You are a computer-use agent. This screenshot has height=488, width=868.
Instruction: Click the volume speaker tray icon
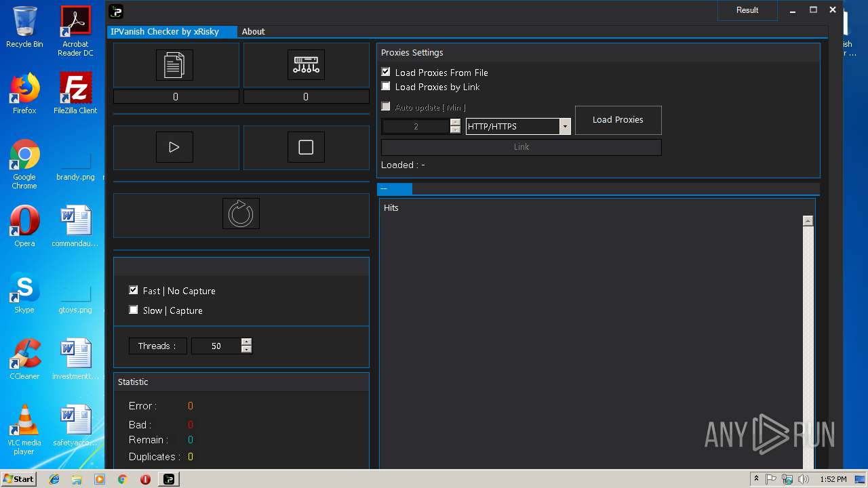804,479
